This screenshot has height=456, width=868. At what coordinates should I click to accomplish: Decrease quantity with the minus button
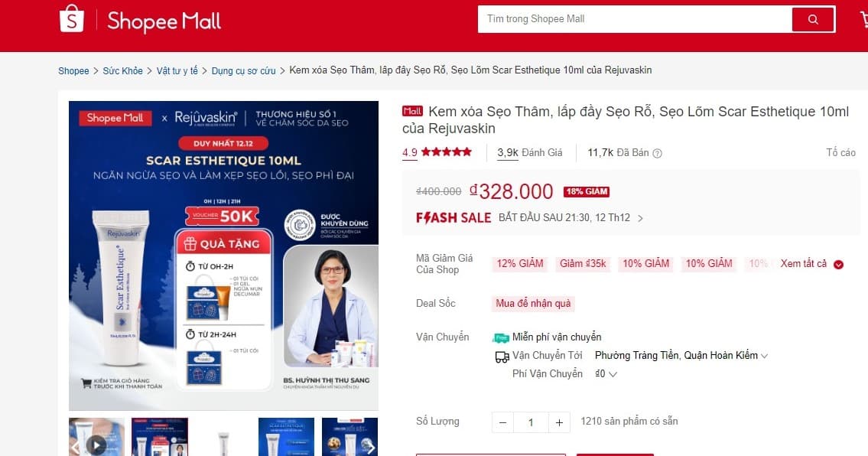pyautogui.click(x=502, y=423)
